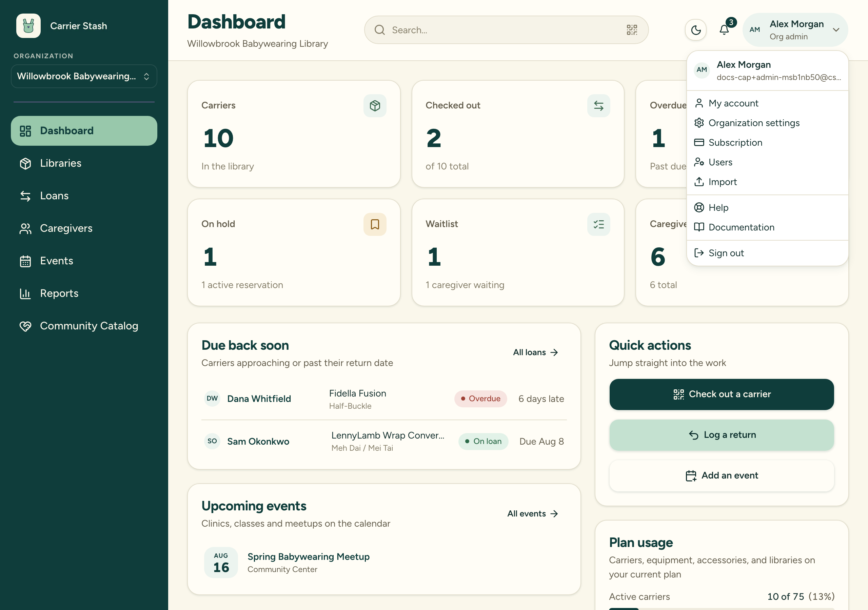This screenshot has width=868, height=610.
Task: Choose Import from account menu
Action: click(x=767, y=182)
